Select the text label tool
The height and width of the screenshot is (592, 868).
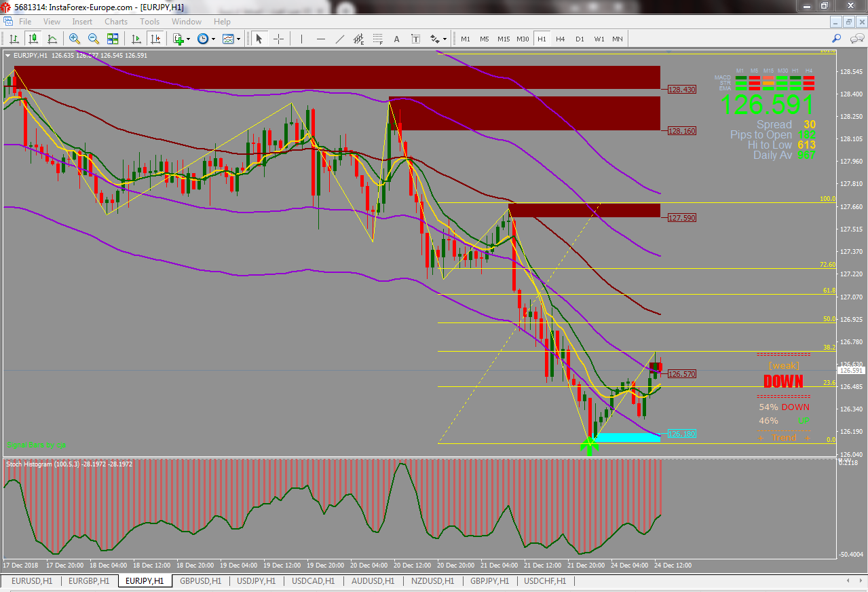416,39
